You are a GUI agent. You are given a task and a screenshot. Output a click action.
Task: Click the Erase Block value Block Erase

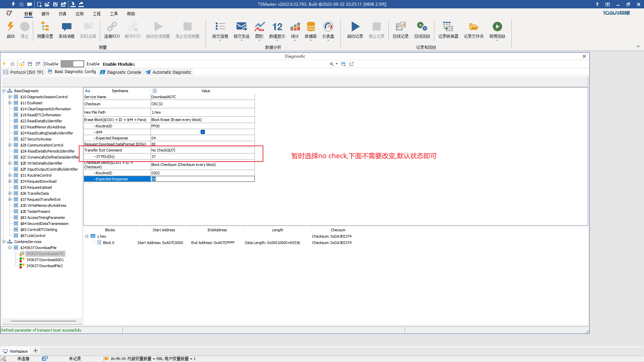[203, 120]
